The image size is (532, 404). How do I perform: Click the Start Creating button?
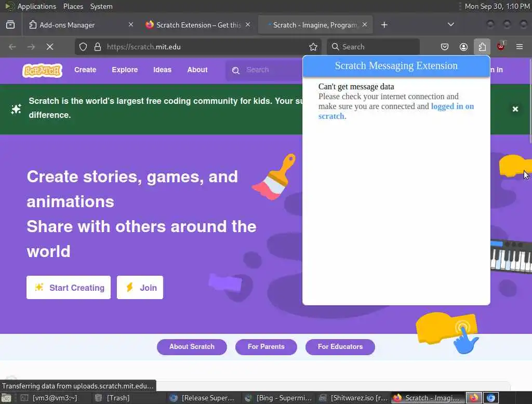point(69,287)
